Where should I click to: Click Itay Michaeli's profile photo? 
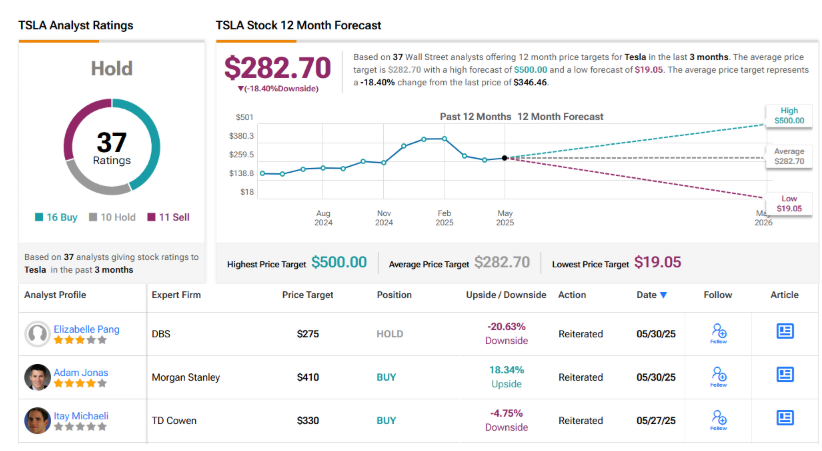click(38, 421)
